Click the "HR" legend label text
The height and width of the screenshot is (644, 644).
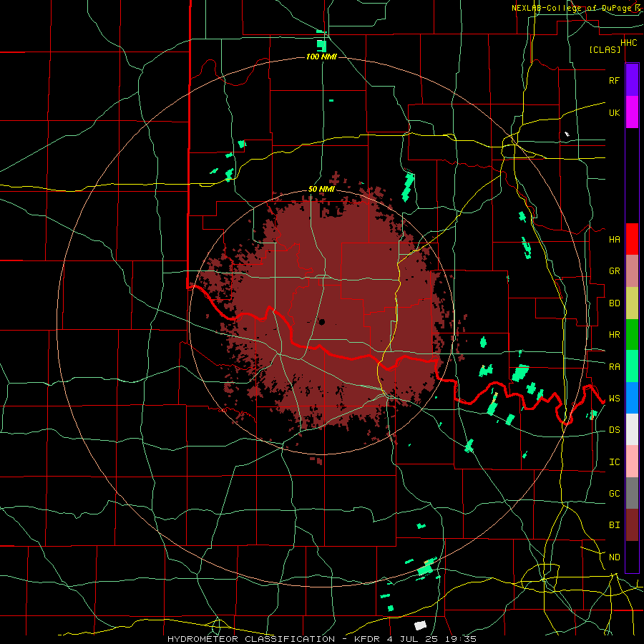tap(614, 335)
